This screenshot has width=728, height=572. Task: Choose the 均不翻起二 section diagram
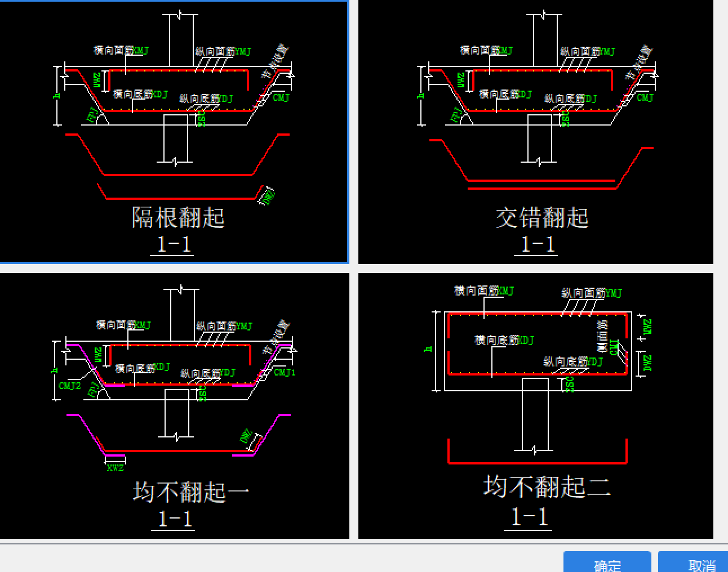536,406
